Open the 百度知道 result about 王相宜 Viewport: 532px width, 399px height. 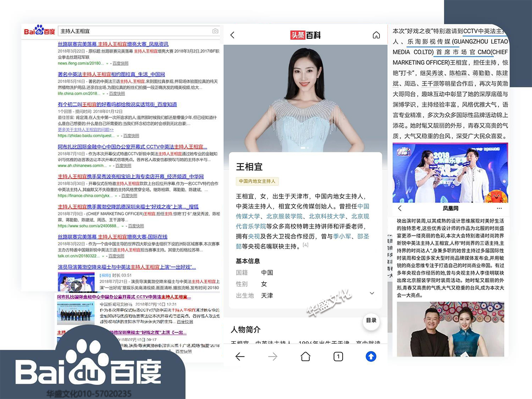(x=117, y=104)
